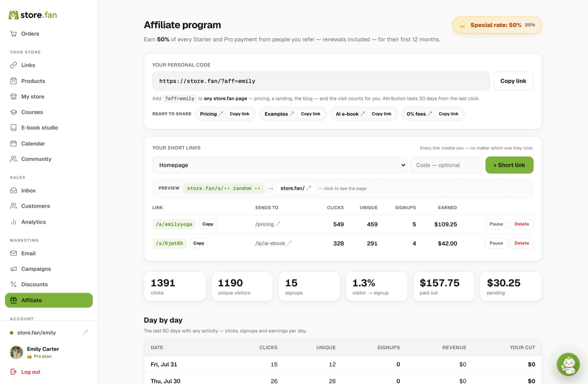The width and height of the screenshot is (588, 384).
Task: Click the Special rate: 50% badge
Action: point(497,25)
